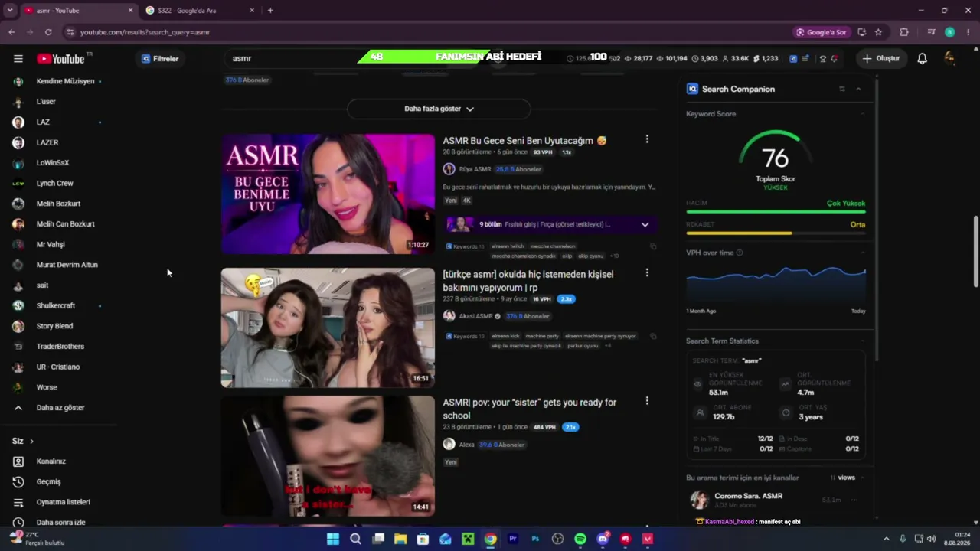Open 'Kanalınız' in the sidebar
Screen dimensions: 980x551
tap(51, 461)
